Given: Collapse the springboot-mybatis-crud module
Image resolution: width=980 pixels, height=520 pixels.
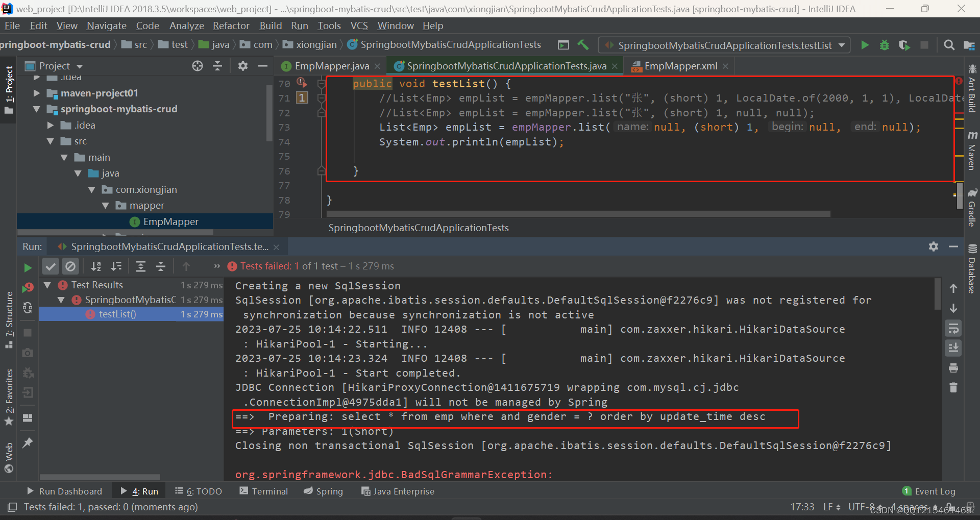Looking at the screenshot, I should pos(36,109).
